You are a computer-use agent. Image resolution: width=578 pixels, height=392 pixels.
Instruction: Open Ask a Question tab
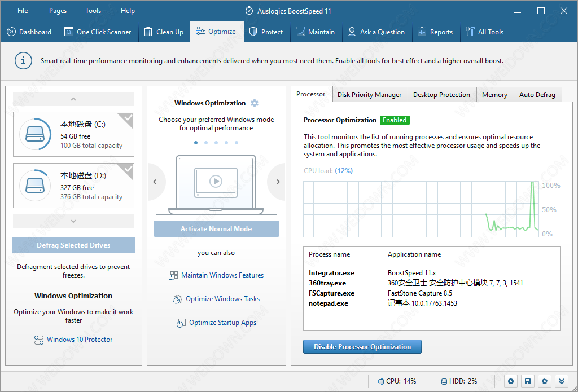point(376,32)
